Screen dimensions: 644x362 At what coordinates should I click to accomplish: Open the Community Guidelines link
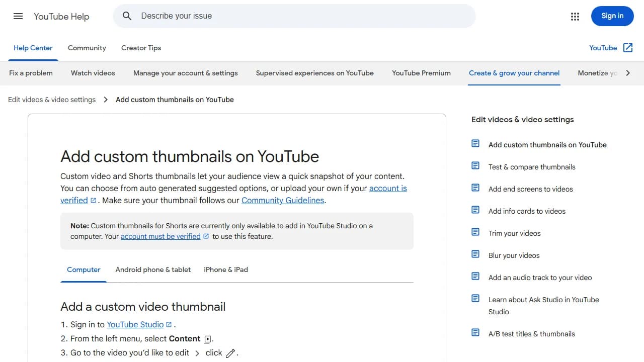pyautogui.click(x=283, y=200)
